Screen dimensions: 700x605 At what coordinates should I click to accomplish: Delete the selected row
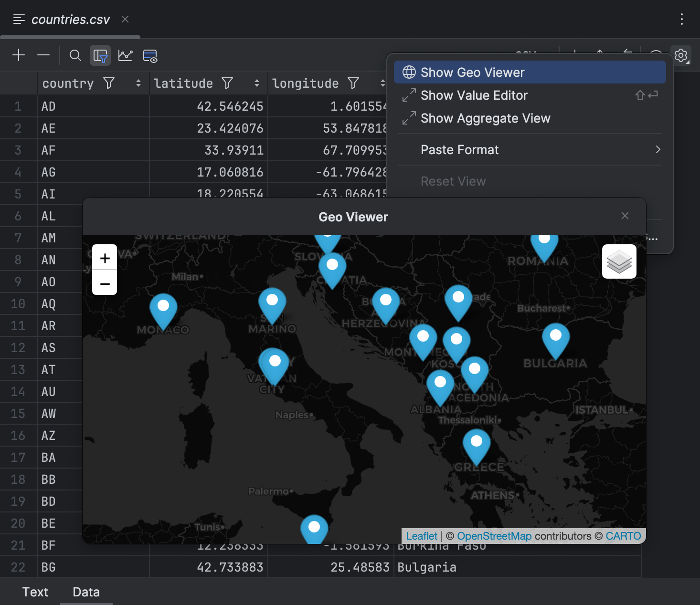tap(43, 55)
